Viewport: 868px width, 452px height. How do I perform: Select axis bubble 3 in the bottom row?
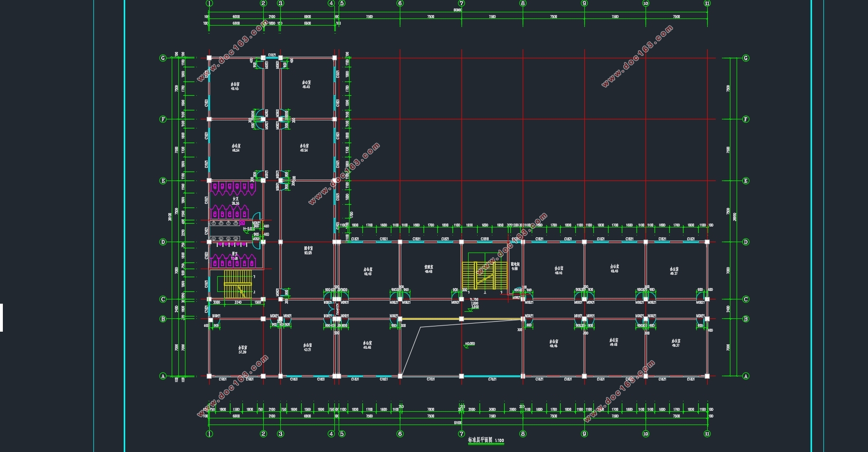click(280, 434)
